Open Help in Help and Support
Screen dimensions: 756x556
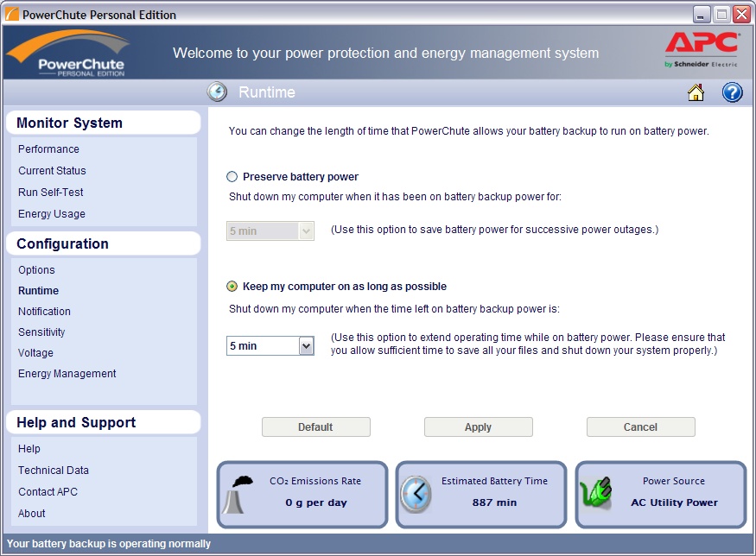pos(29,449)
